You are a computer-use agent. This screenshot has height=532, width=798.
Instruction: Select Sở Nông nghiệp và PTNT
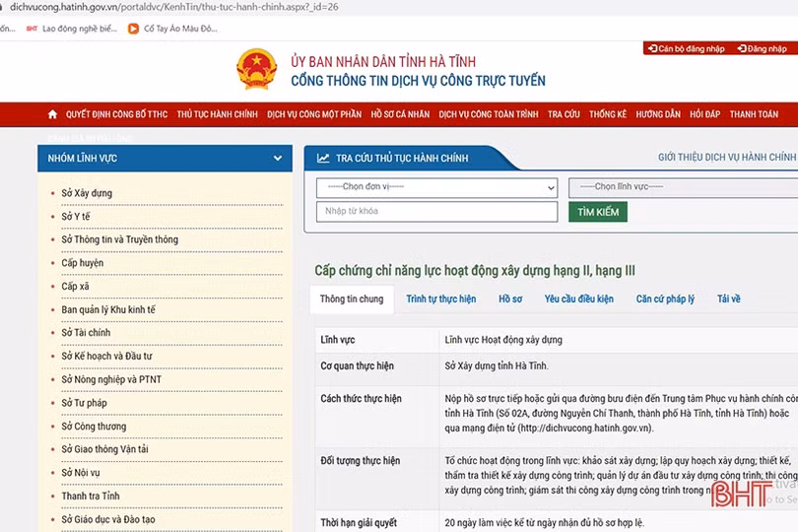[111, 379]
